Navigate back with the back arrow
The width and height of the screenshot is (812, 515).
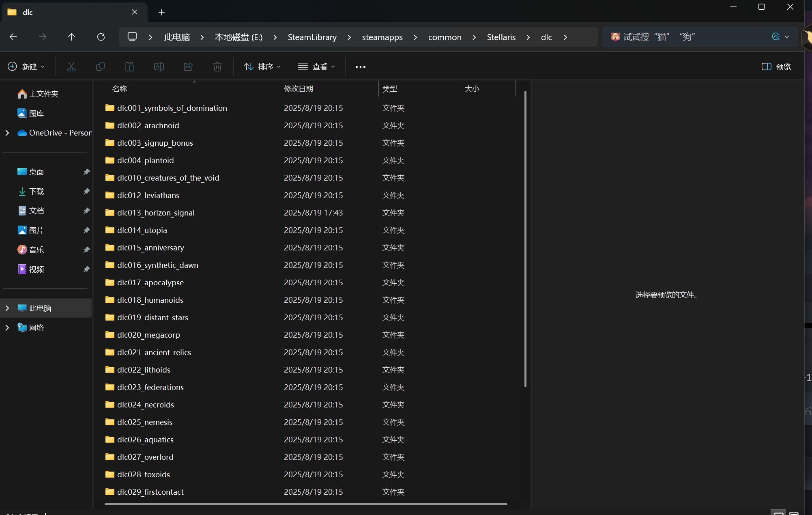[x=13, y=37]
